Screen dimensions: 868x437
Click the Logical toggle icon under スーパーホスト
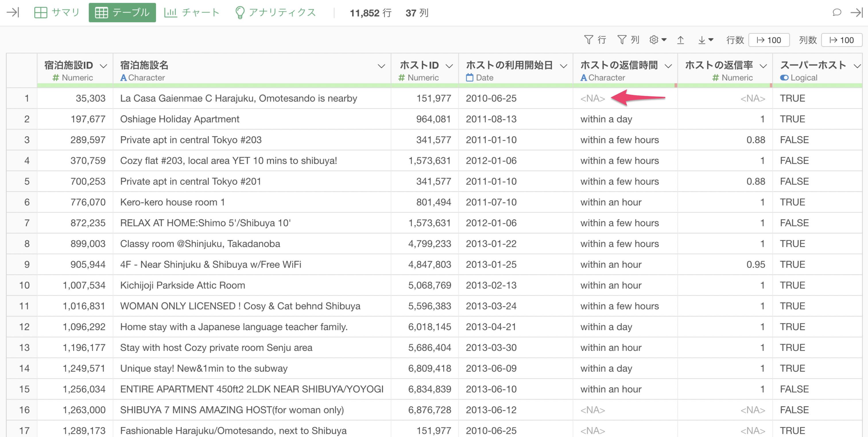784,78
